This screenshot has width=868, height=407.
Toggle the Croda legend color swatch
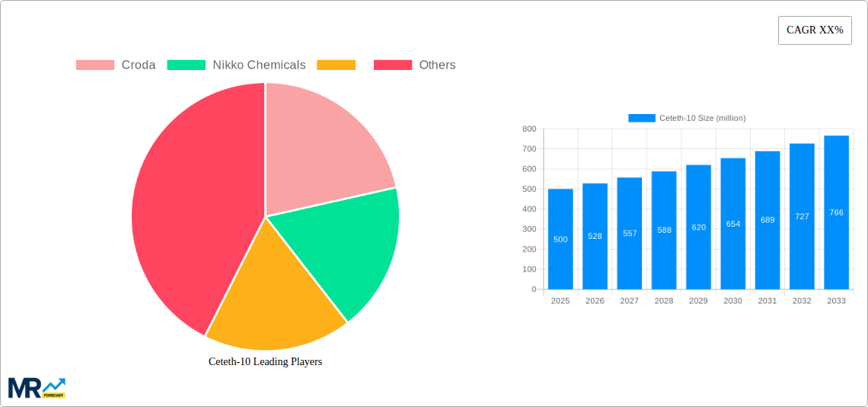[x=95, y=65]
